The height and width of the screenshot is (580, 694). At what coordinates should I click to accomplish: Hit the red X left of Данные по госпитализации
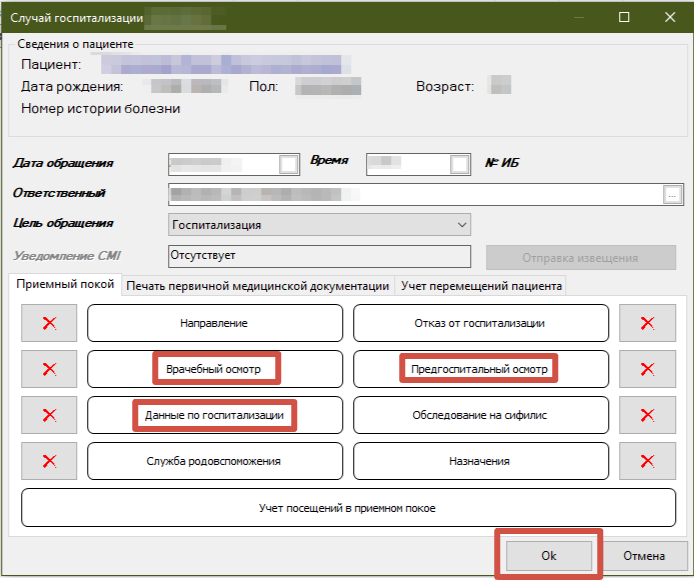[48, 415]
